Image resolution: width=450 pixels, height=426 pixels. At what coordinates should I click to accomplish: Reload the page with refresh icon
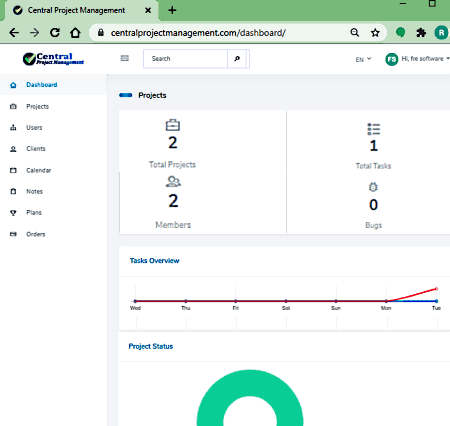coord(55,33)
